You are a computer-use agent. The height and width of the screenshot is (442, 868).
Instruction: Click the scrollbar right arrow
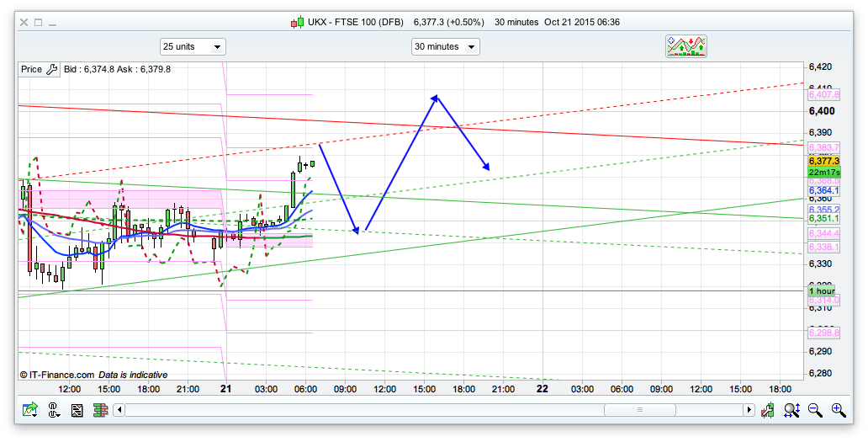[748, 410]
